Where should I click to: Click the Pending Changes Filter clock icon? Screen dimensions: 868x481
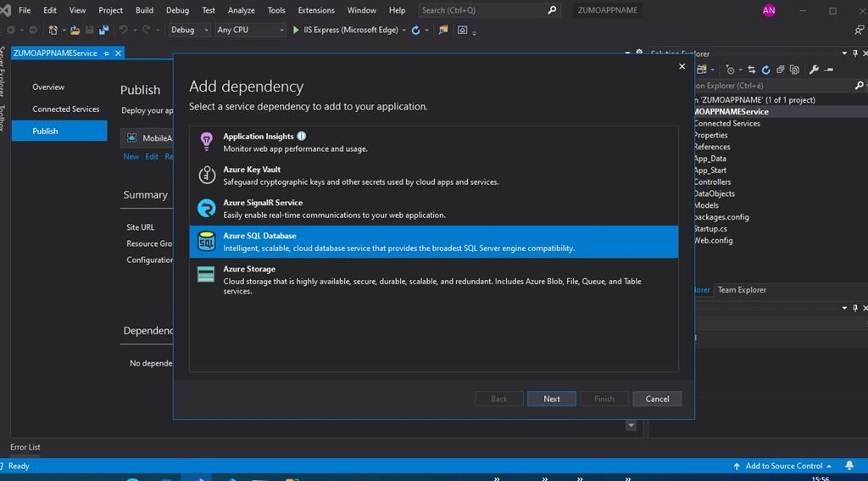pyautogui.click(x=730, y=70)
